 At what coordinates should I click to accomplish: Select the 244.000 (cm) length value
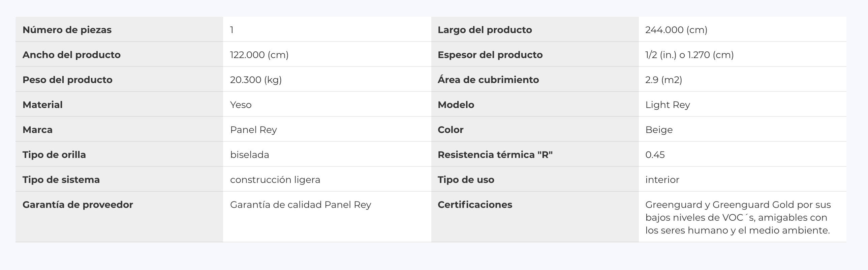click(x=676, y=30)
